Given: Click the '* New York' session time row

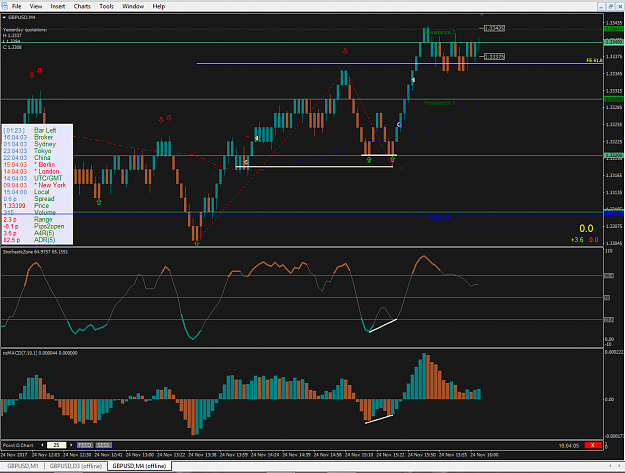Looking at the screenshot, I should pos(37,185).
